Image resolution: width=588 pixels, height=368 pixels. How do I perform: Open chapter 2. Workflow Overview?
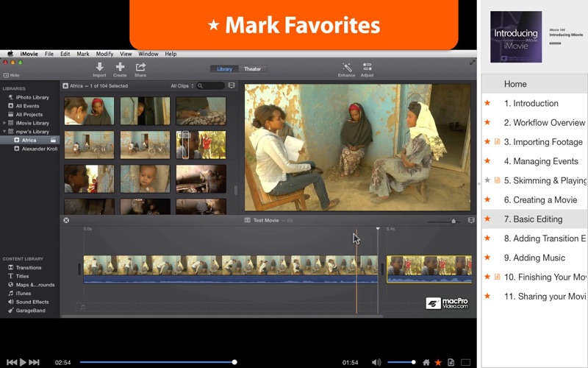545,122
